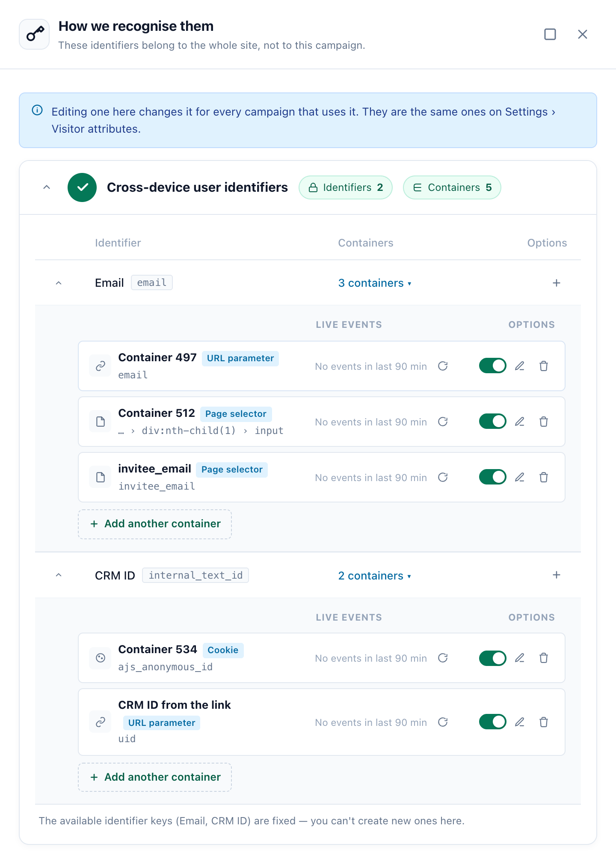Edit Container 512 with the pencil icon
The image size is (616, 856).
520,422
